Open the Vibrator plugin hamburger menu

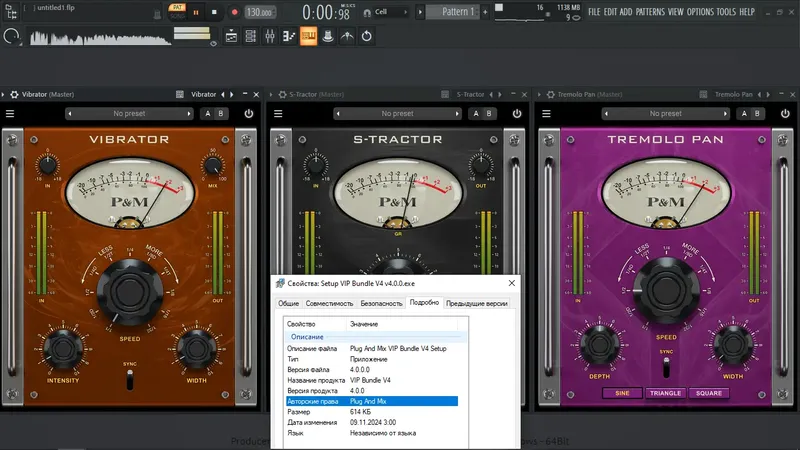click(x=10, y=114)
